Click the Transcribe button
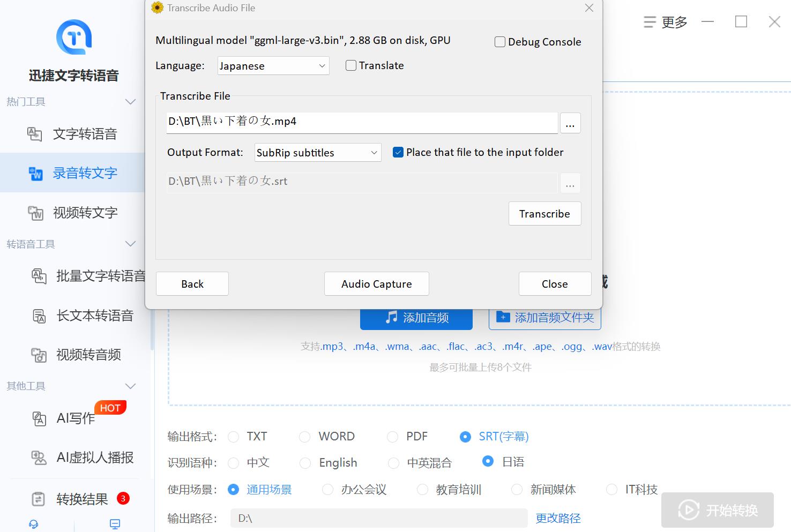Viewport: 791px width, 532px height. 544,214
